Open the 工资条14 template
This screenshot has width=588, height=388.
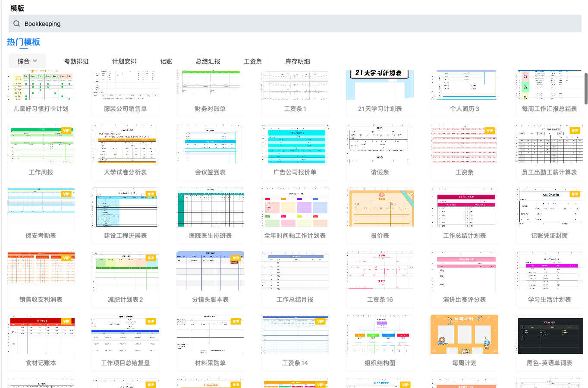click(x=295, y=343)
